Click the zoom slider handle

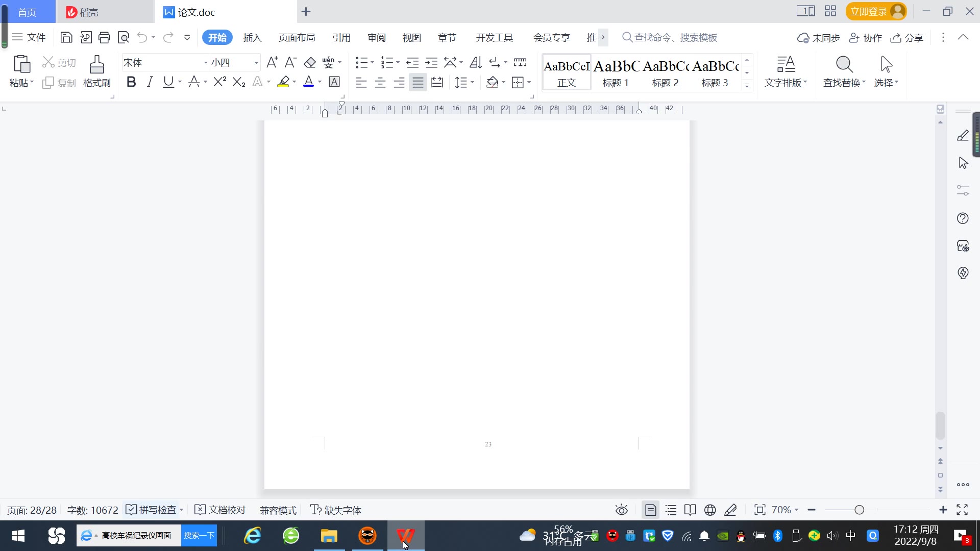click(859, 510)
